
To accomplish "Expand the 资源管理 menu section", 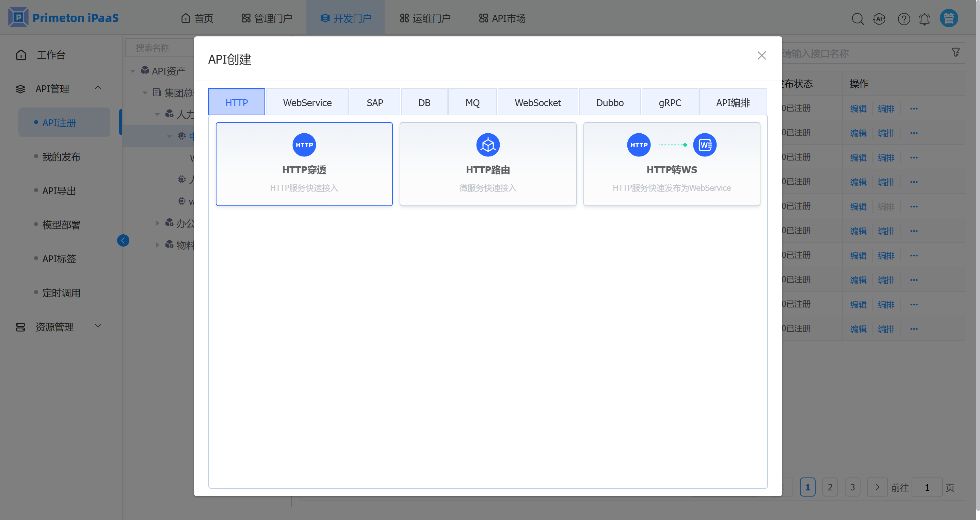I will click(x=98, y=326).
